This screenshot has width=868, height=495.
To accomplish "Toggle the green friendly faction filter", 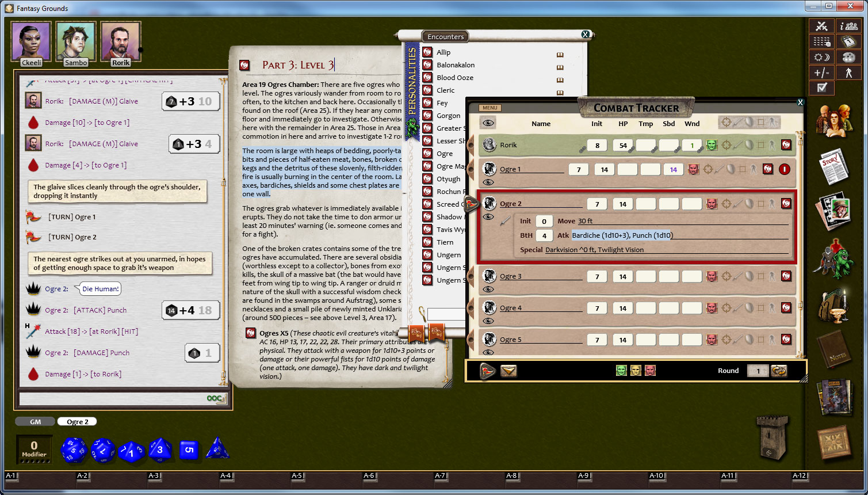I will [621, 370].
